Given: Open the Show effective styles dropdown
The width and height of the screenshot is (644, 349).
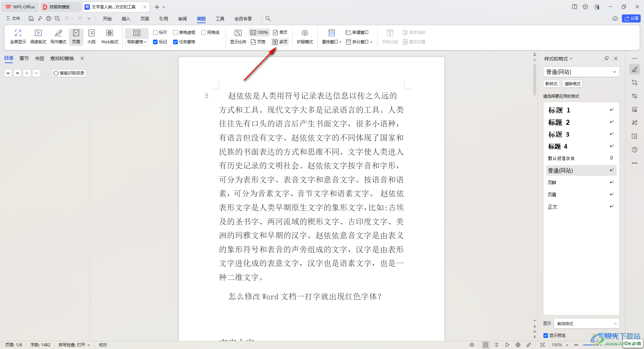Looking at the screenshot, I should (587, 323).
